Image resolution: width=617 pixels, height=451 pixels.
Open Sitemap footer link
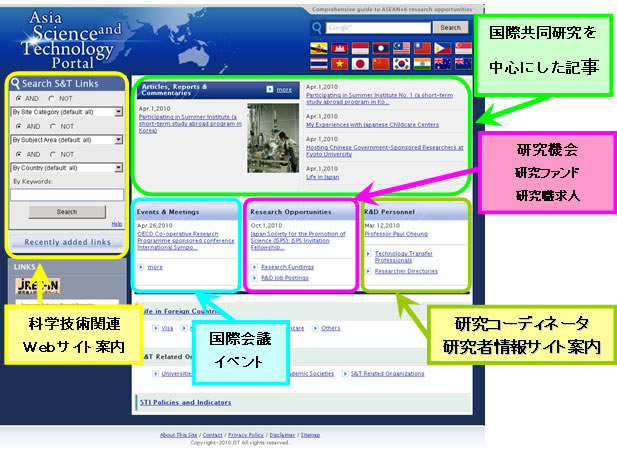point(310,435)
